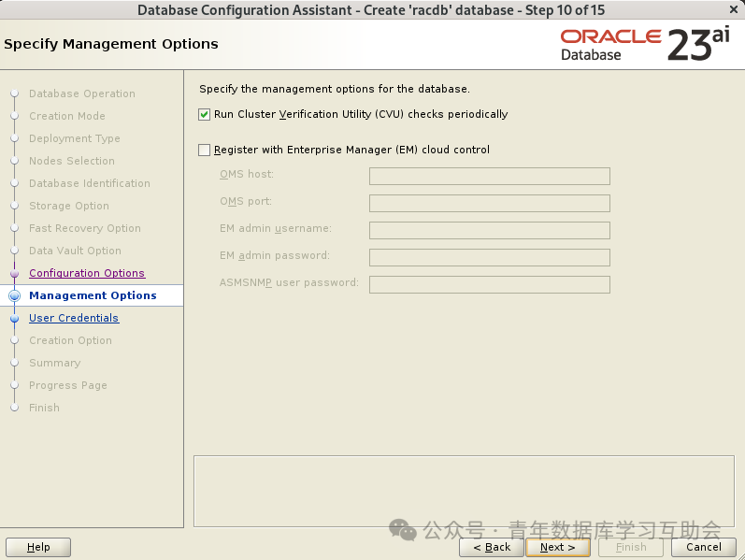Viewport: 745px width, 560px height.
Task: Click the Help button
Action: click(x=38, y=547)
